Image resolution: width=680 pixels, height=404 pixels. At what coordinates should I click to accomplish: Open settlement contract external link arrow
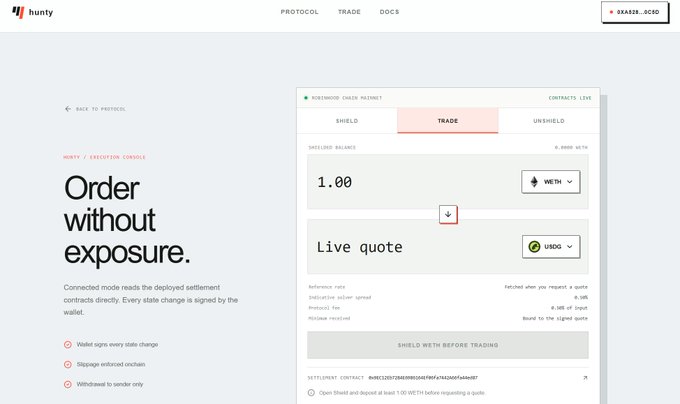pos(585,378)
